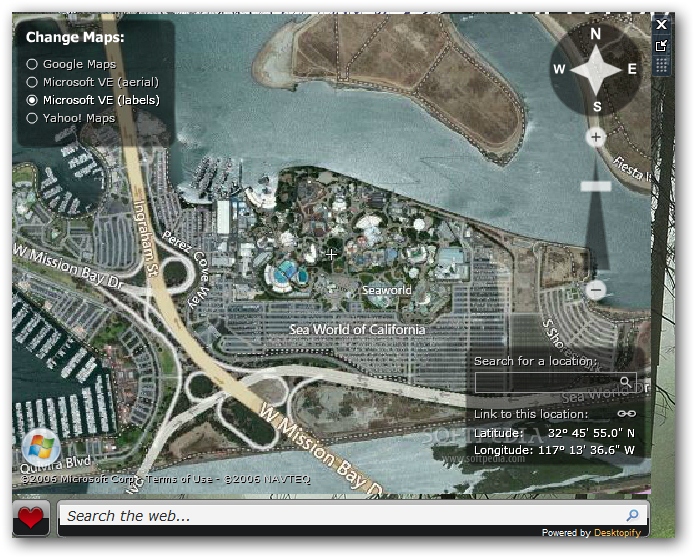
Task: Close the map widget with X
Action: [661, 24]
